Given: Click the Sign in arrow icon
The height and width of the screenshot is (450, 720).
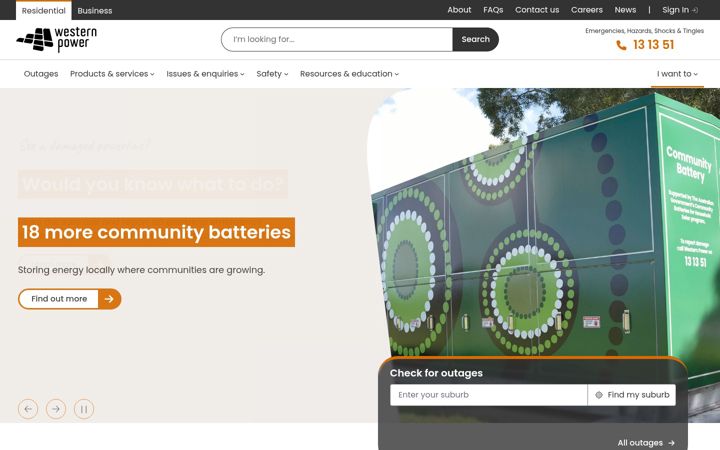Looking at the screenshot, I should [x=695, y=10].
